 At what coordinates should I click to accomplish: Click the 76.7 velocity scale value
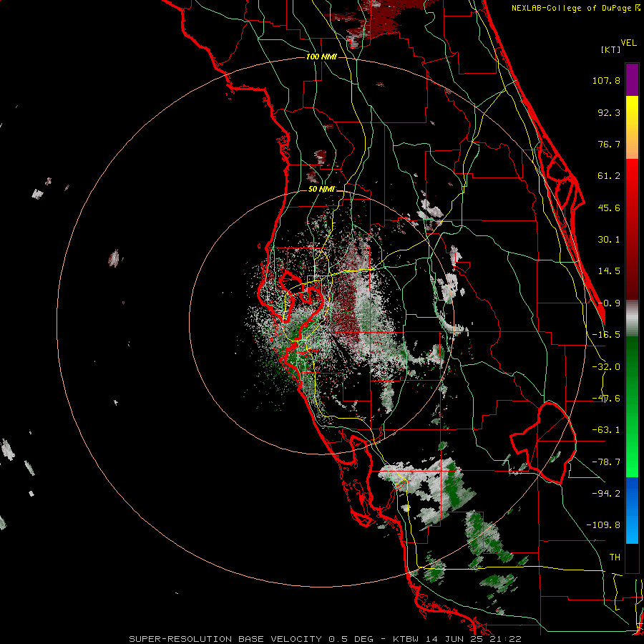pos(609,144)
